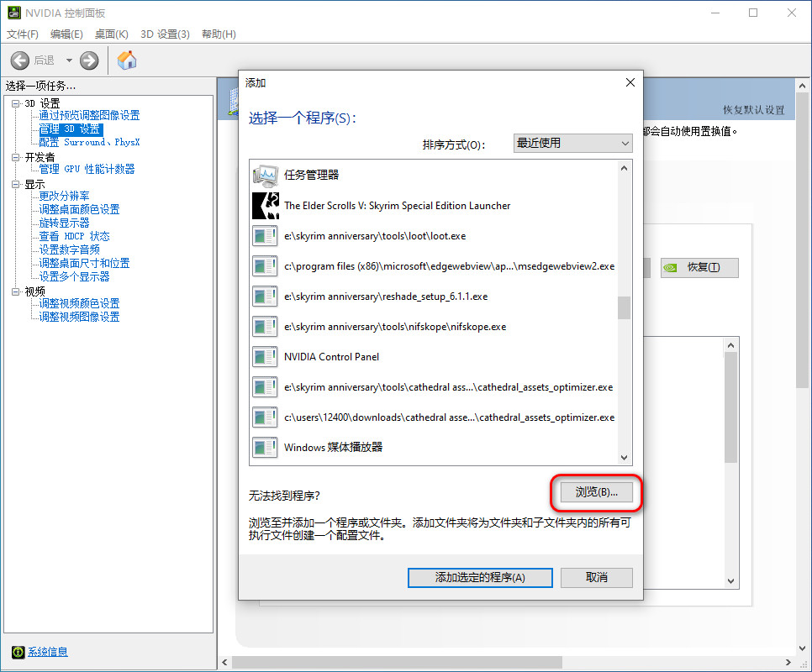Click the program list vertical scrollbar thumb
This screenshot has width=812, height=672.
[624, 307]
